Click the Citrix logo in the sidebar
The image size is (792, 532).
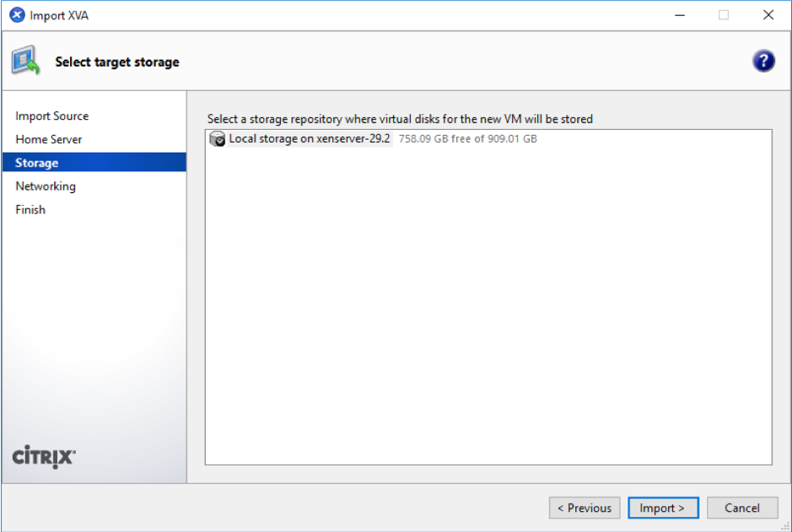point(44,457)
